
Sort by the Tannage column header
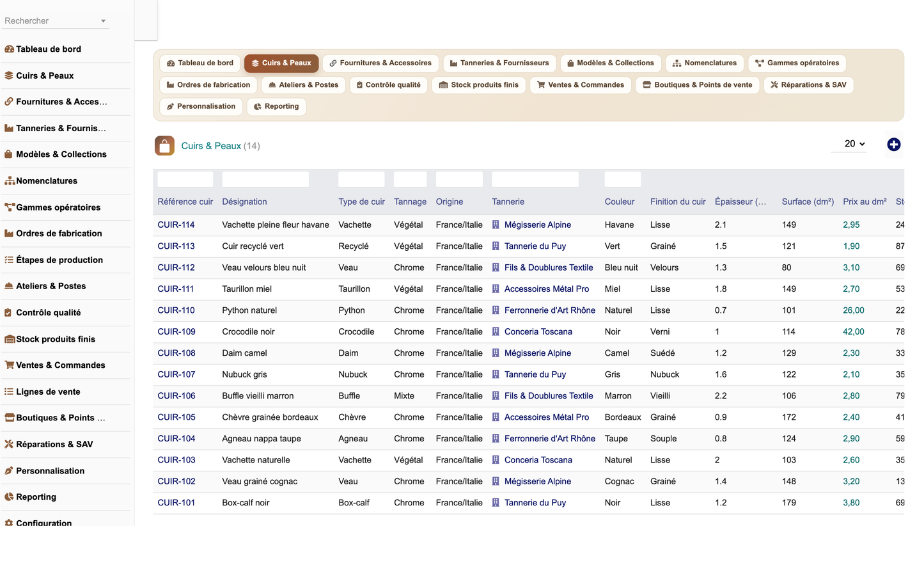tap(411, 202)
